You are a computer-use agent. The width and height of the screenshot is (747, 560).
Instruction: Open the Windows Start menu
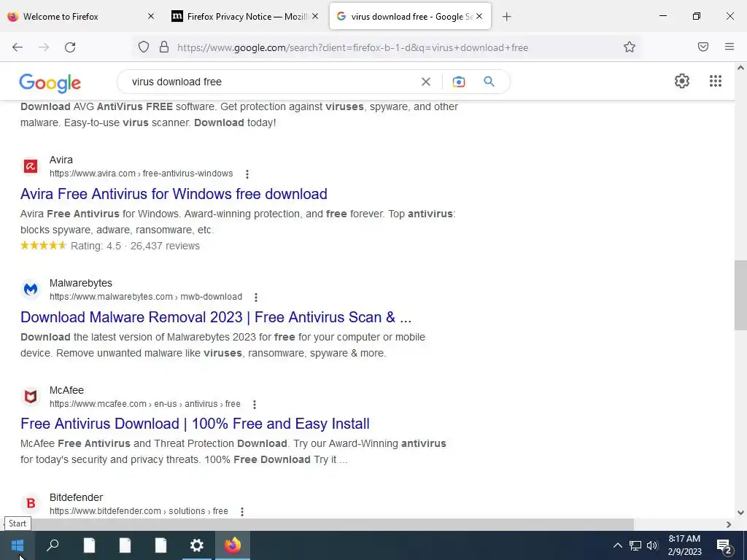tap(18, 545)
